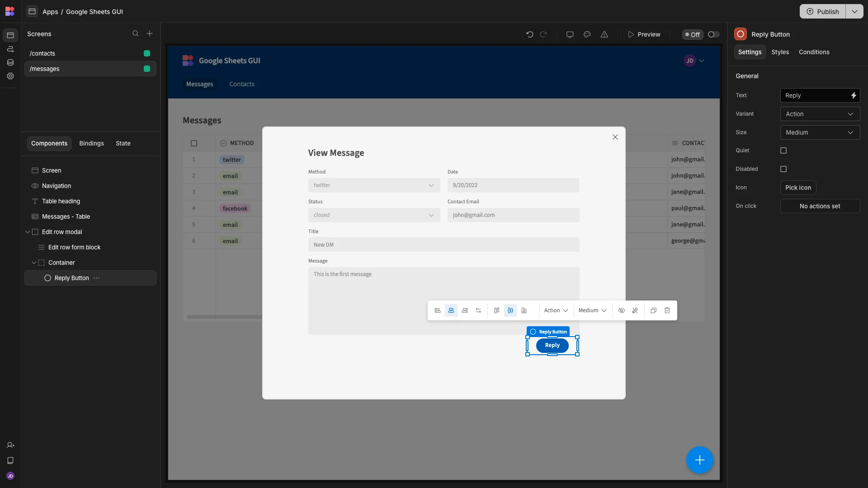This screenshot has height=488, width=868.
Task: Align component vertical middle in floating toolbar
Action: tap(510, 310)
